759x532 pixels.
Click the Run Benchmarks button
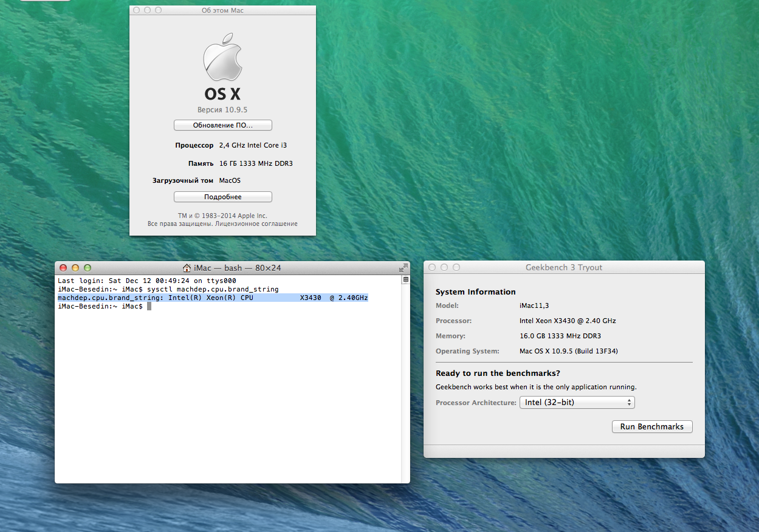click(652, 426)
